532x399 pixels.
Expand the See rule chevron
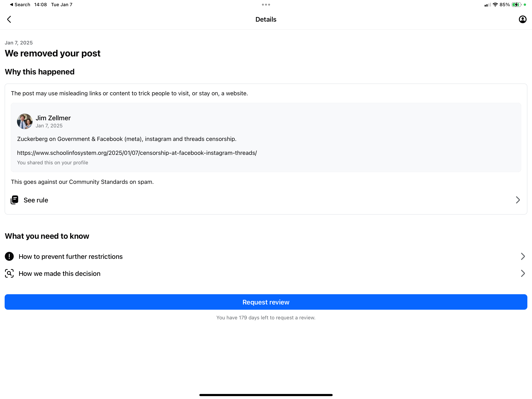pos(518,200)
